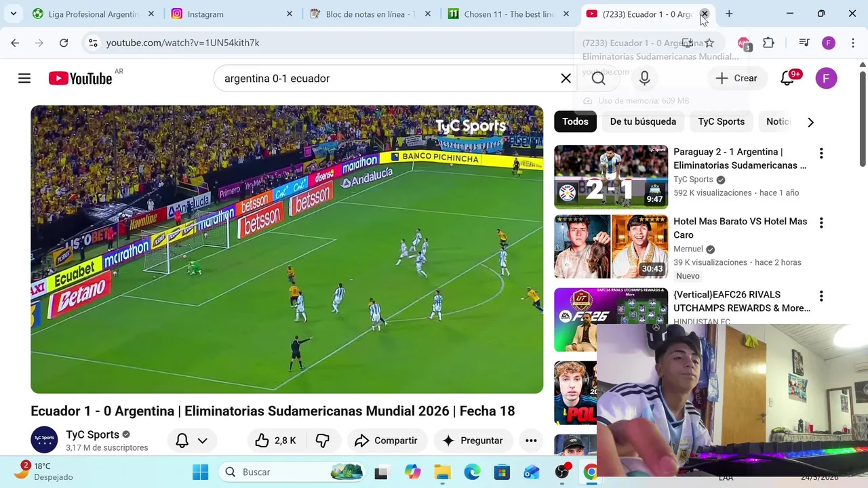Open the tab search dropdown arrow
868x488 pixels.
pos(13,14)
